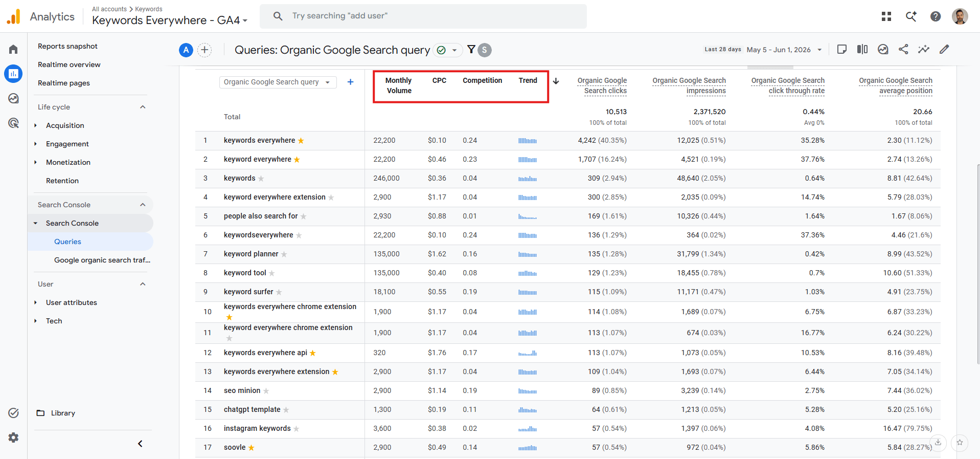Click the edit comparisons columns icon
This screenshot has width=980, height=459.
(x=862, y=49)
